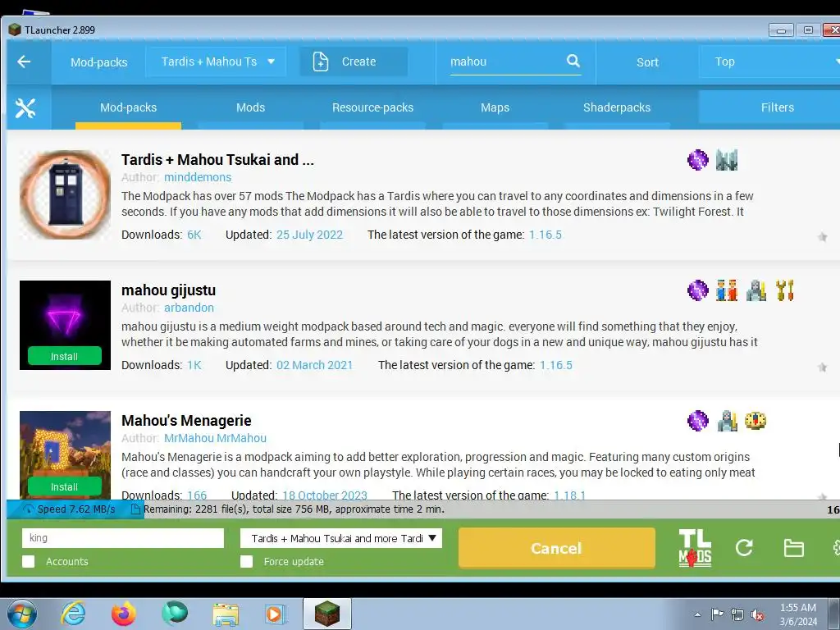This screenshot has width=840, height=630.
Task: Click the Cancel download button
Action: tap(557, 548)
